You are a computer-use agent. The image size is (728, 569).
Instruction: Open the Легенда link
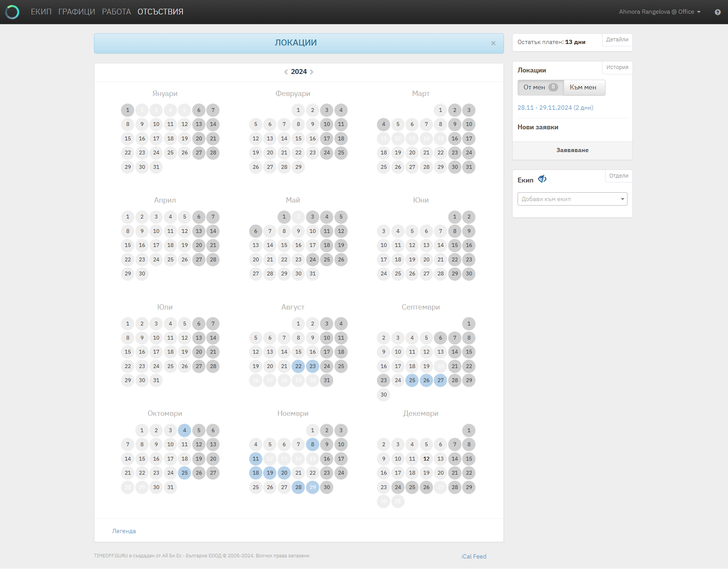[x=124, y=531]
